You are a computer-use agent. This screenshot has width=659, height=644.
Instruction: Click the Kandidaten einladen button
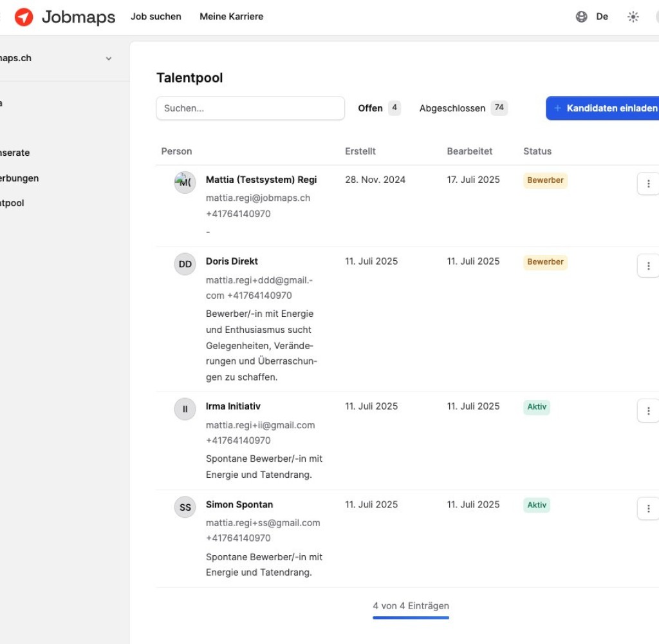point(605,108)
